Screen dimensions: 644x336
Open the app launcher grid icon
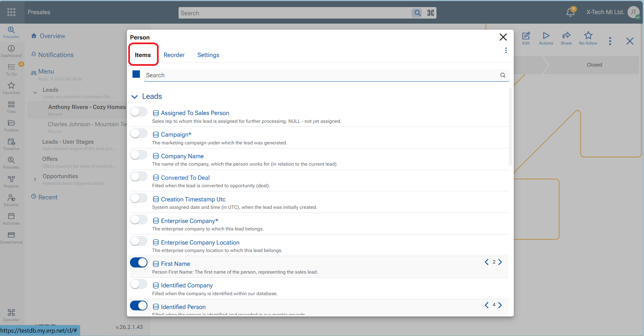point(11,12)
